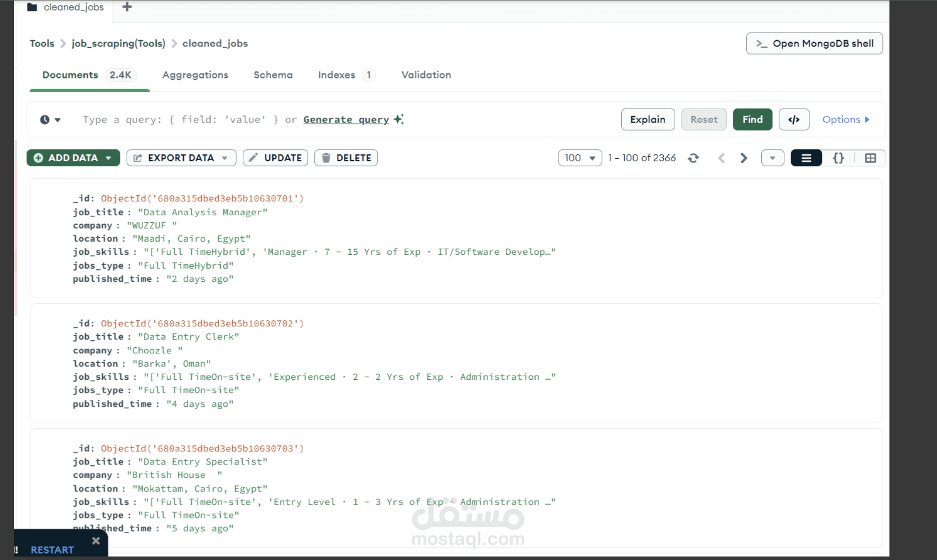
Task: Open the Schema tab
Action: coord(273,75)
